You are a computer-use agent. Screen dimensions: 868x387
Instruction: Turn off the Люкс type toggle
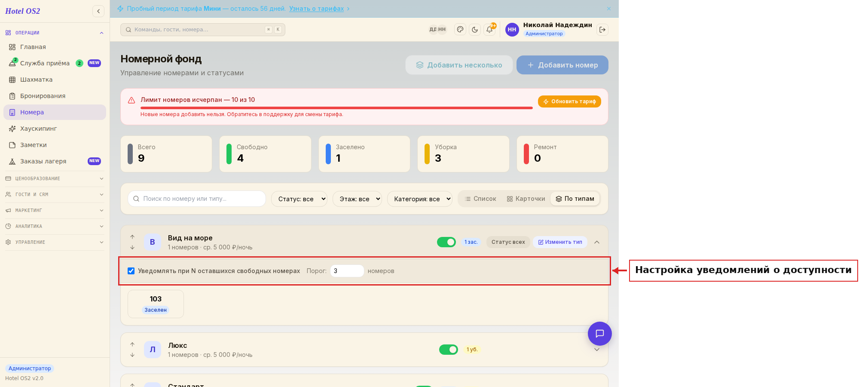click(x=449, y=350)
